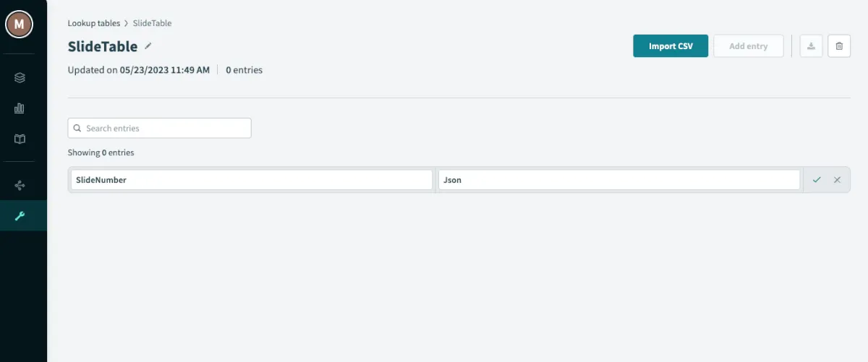Delete the SlideTable with trash icon
Image resolution: width=868 pixels, height=362 pixels.
click(x=839, y=46)
